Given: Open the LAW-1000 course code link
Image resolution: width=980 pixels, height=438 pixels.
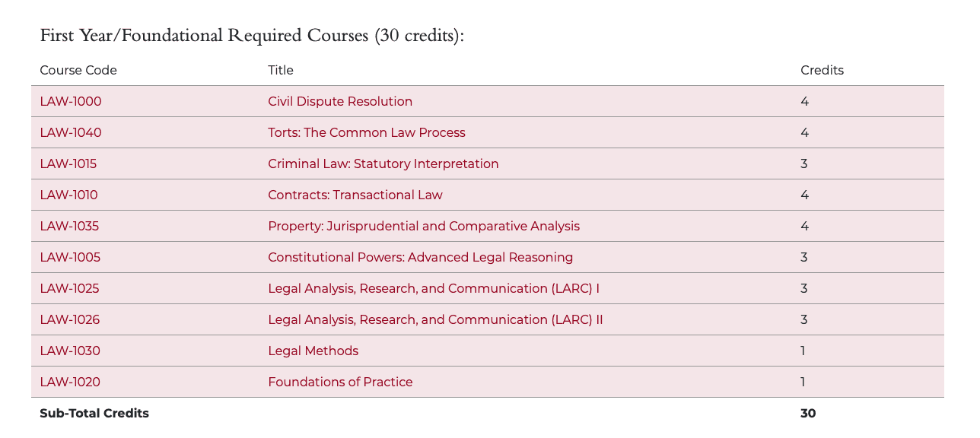Looking at the screenshot, I should (x=71, y=102).
